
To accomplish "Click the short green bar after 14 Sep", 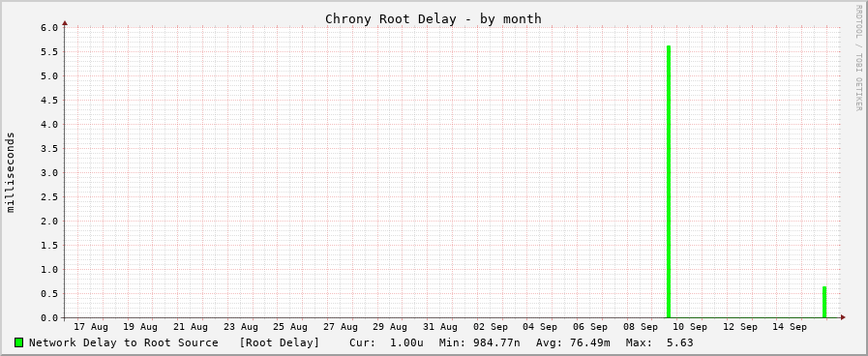I will tap(824, 302).
